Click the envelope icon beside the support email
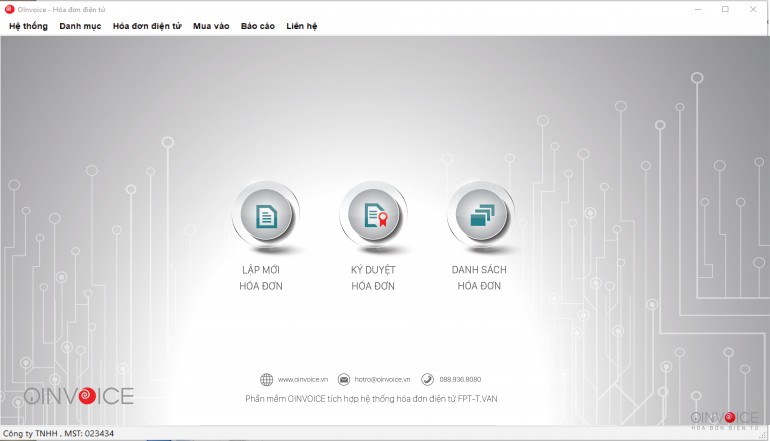This screenshot has width=770, height=441. 344,380
